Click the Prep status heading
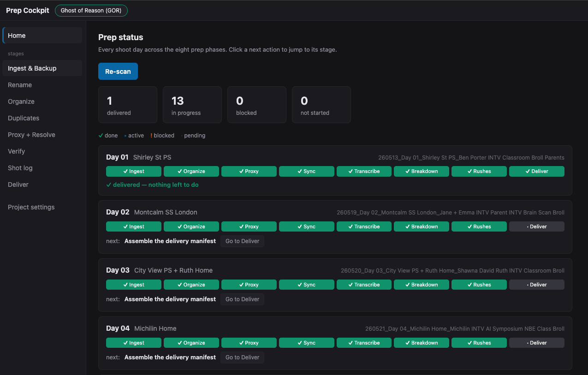Screen dimensions: 588x375 pos(121,37)
